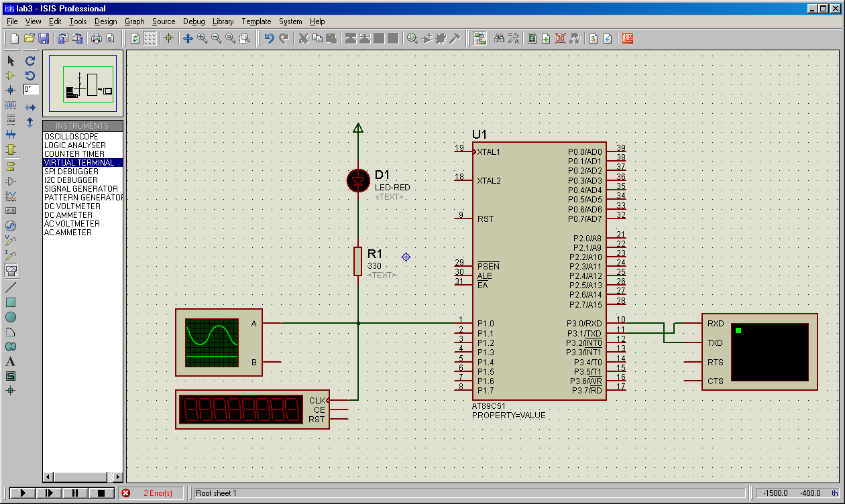Viewport: 845px width, 504px height.
Task: Zoom in on the schematic
Action: point(203,39)
